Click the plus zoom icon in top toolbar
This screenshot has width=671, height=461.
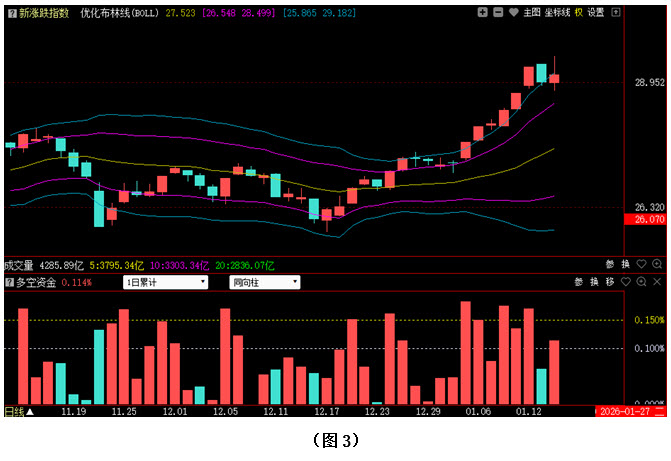click(x=483, y=13)
